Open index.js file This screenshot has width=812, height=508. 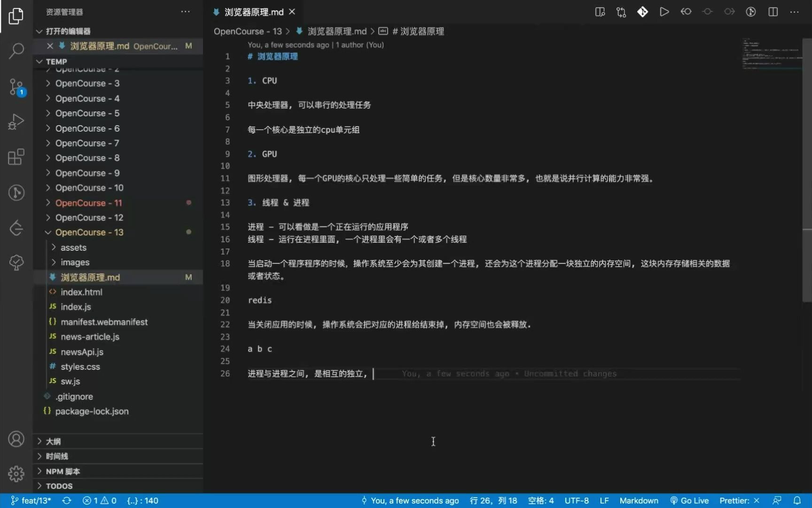tap(117, 307)
